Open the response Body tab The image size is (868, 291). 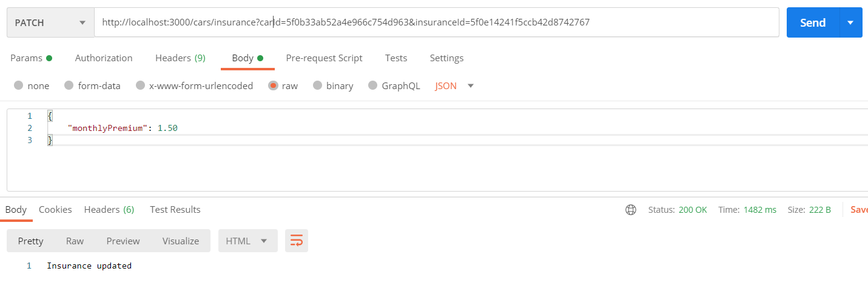(16, 210)
